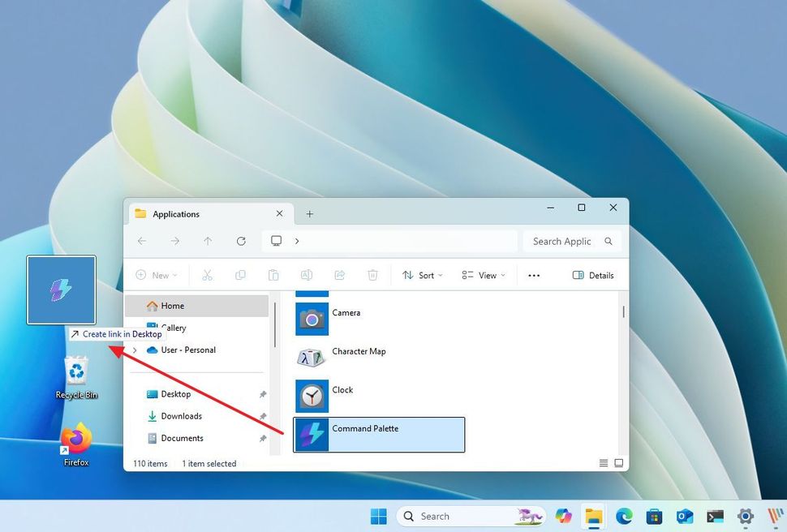Select the Cut icon on the toolbar
Viewport: 787px width, 532px height.
click(x=208, y=275)
